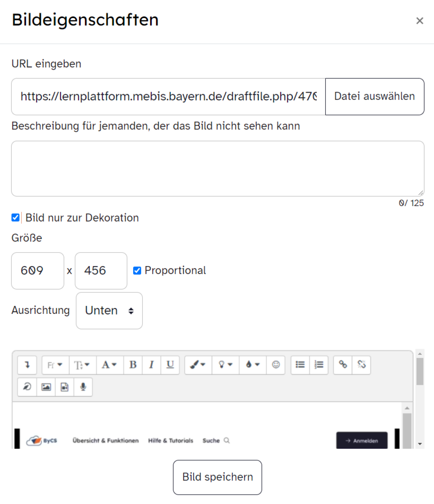Click the width field showing 609
Screen dimensions: 434x504
38,271
